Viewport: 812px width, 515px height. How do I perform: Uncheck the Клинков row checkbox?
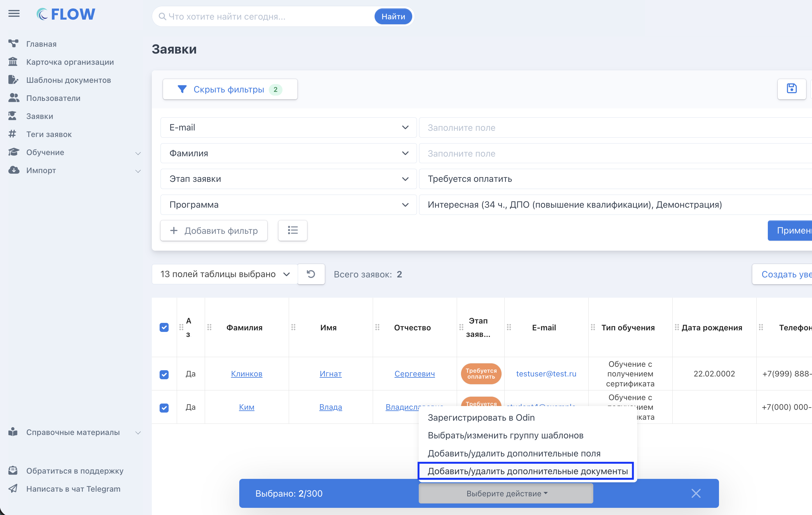(x=164, y=374)
